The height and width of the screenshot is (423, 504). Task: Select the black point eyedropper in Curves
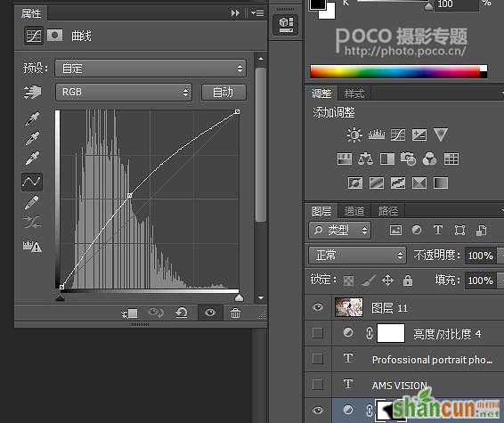(32, 119)
